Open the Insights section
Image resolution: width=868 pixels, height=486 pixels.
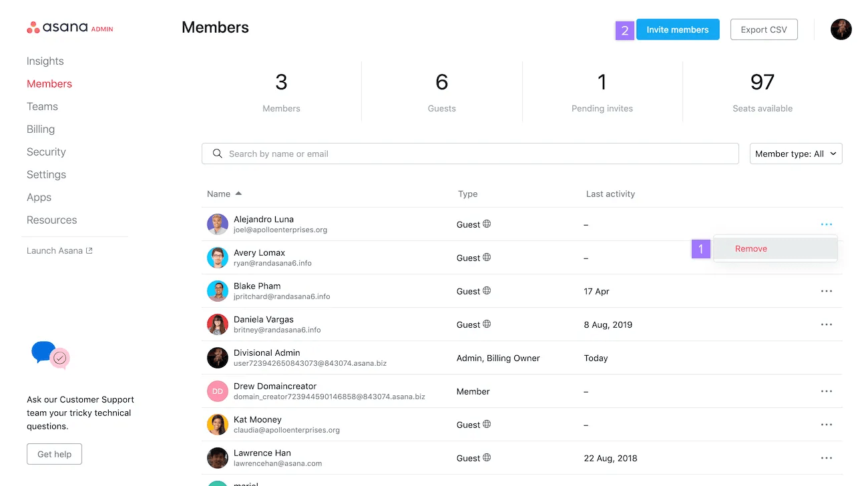[45, 61]
